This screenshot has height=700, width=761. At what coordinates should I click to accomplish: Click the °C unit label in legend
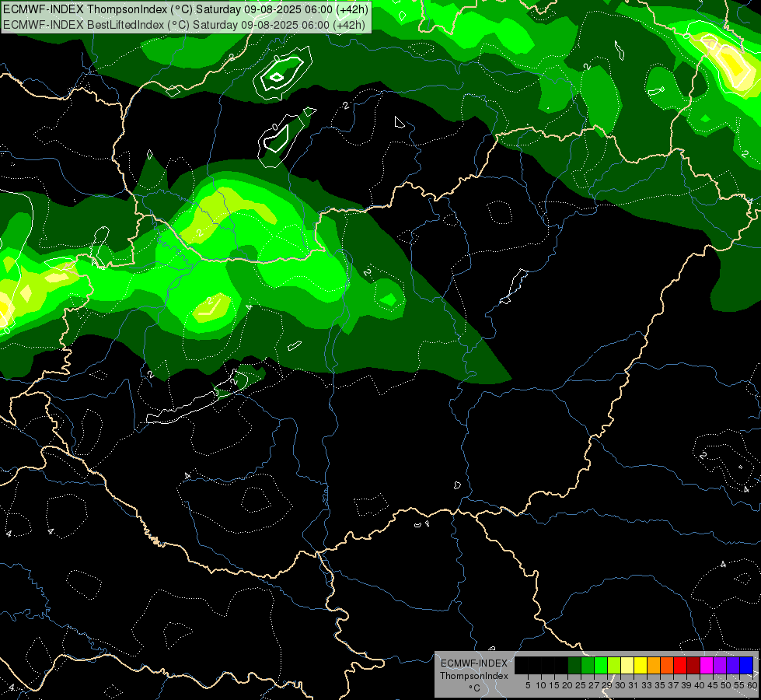coord(475,688)
